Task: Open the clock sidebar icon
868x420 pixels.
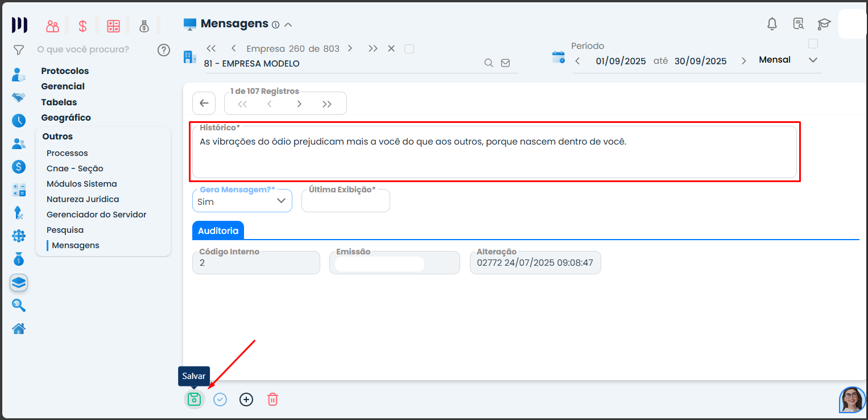Action: pos(19,121)
